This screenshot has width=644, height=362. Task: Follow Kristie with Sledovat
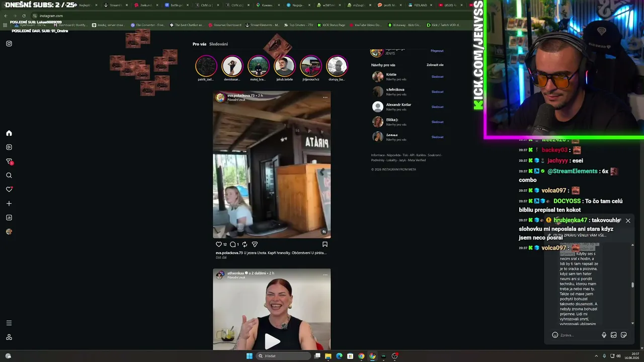coord(437,77)
